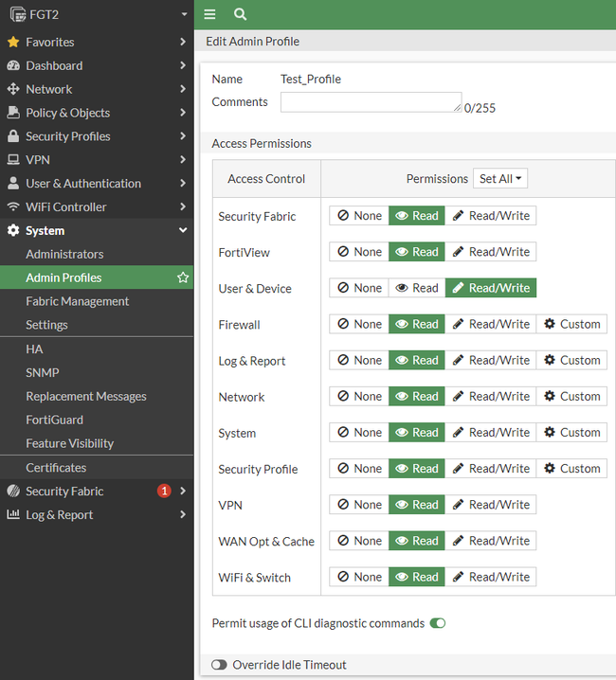Open the Set All permissions dropdown

[501, 178]
